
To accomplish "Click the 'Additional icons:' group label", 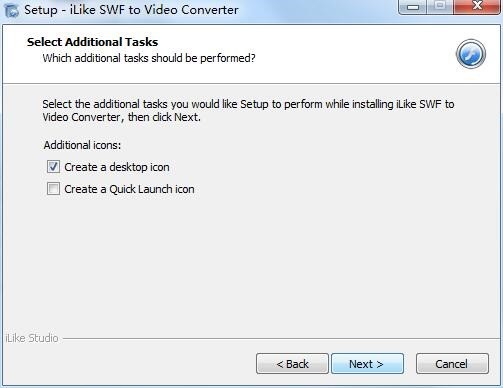I will 82,145.
